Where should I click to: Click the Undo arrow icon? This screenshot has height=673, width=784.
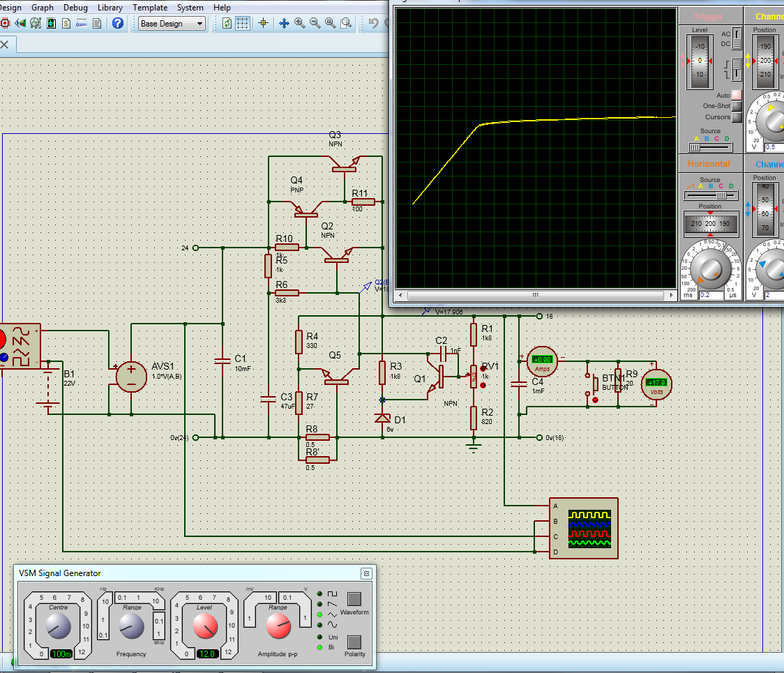point(374,23)
